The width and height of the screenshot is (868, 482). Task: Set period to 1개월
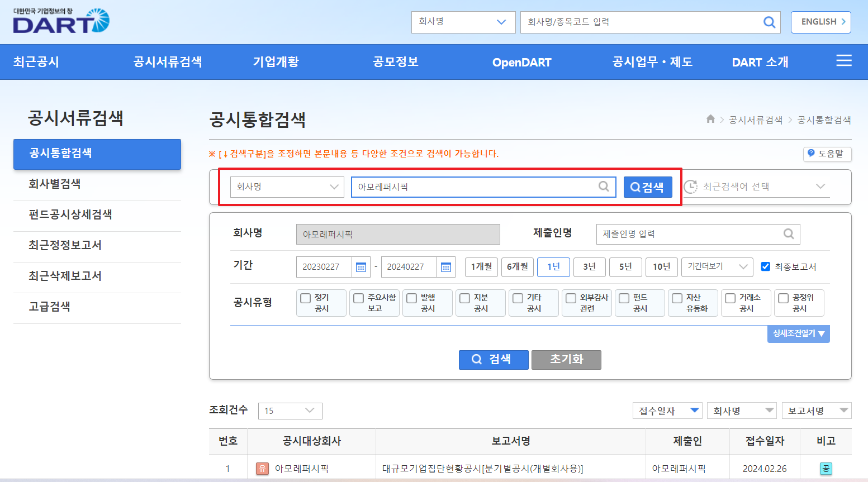coord(481,266)
